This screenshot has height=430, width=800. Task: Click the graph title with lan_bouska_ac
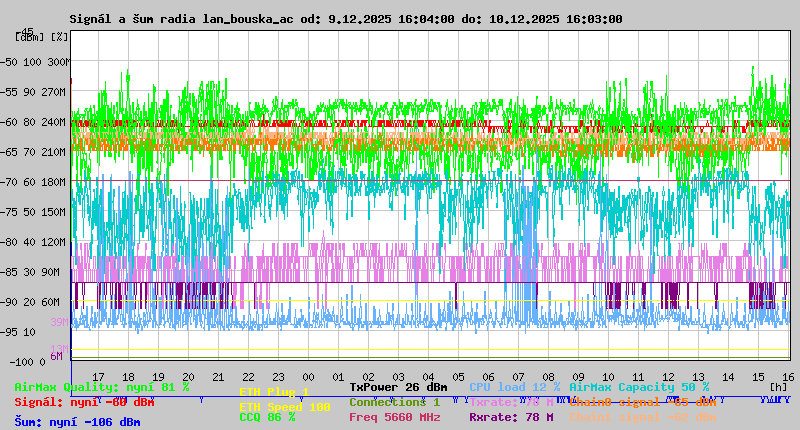tap(346, 19)
